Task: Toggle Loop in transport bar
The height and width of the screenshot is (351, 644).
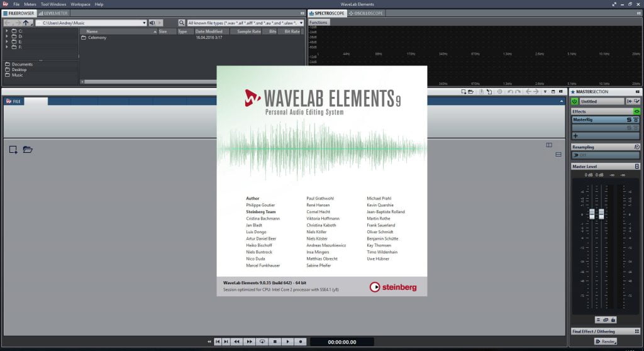Action: click(262, 342)
